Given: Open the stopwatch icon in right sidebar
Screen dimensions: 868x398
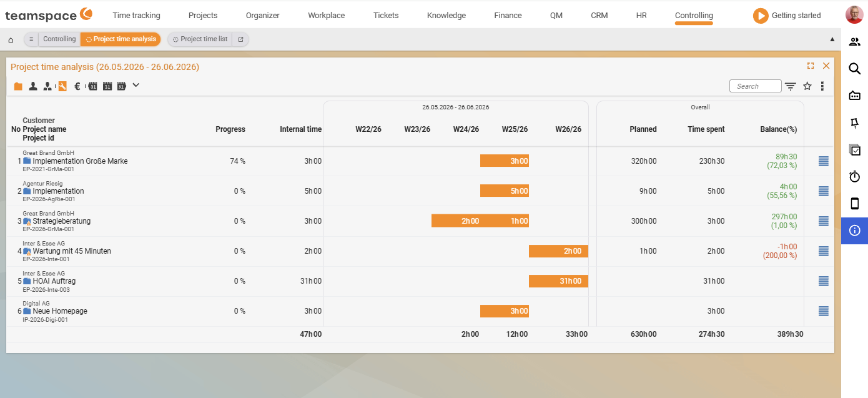Looking at the screenshot, I should click(855, 177).
